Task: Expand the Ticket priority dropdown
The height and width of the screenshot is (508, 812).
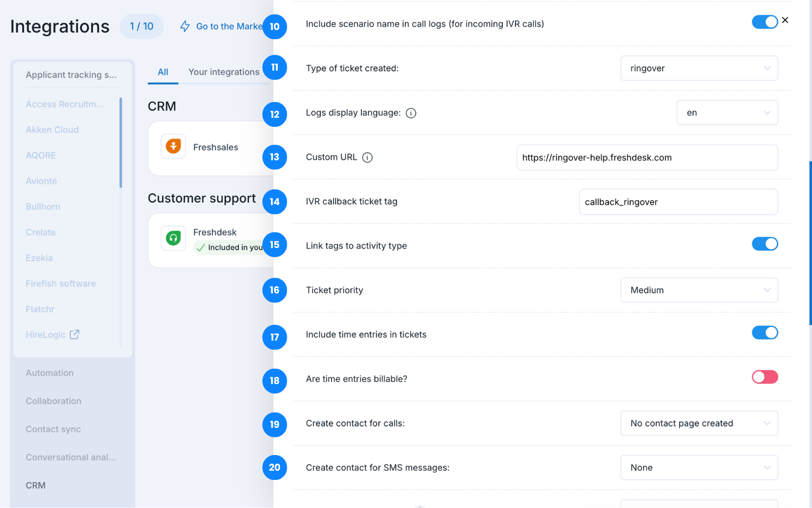Action: pos(698,290)
